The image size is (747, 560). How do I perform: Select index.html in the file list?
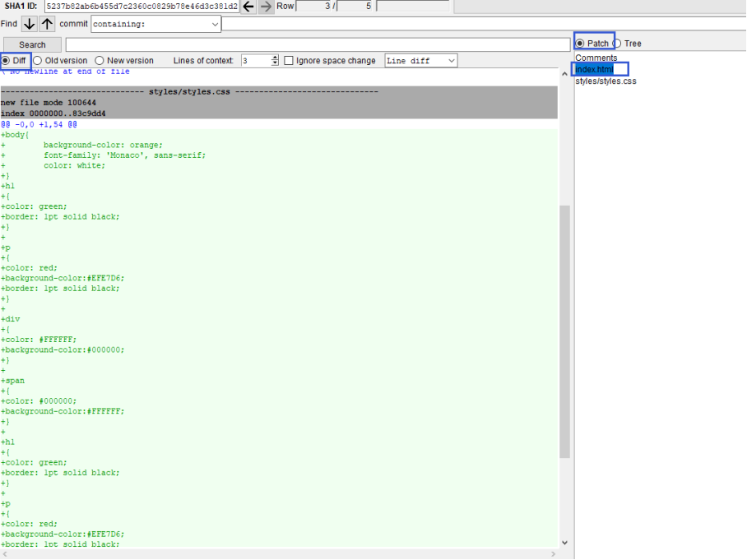(594, 70)
